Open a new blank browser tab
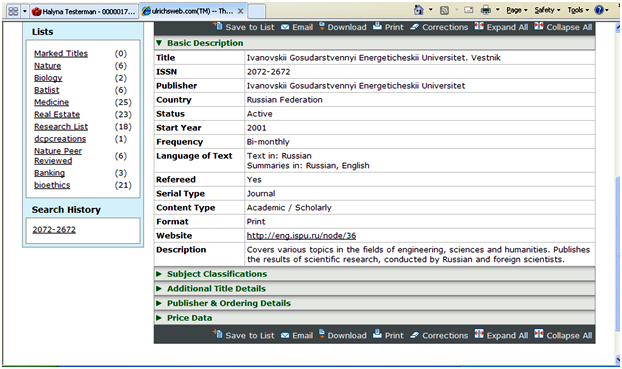Image resolution: width=622 pixels, height=369 pixels. click(x=257, y=12)
